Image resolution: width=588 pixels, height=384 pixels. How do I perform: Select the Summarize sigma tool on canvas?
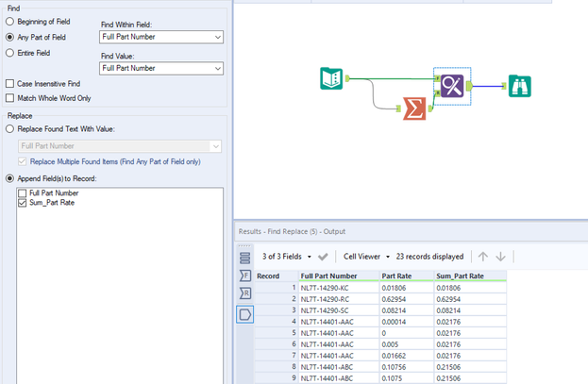point(414,109)
